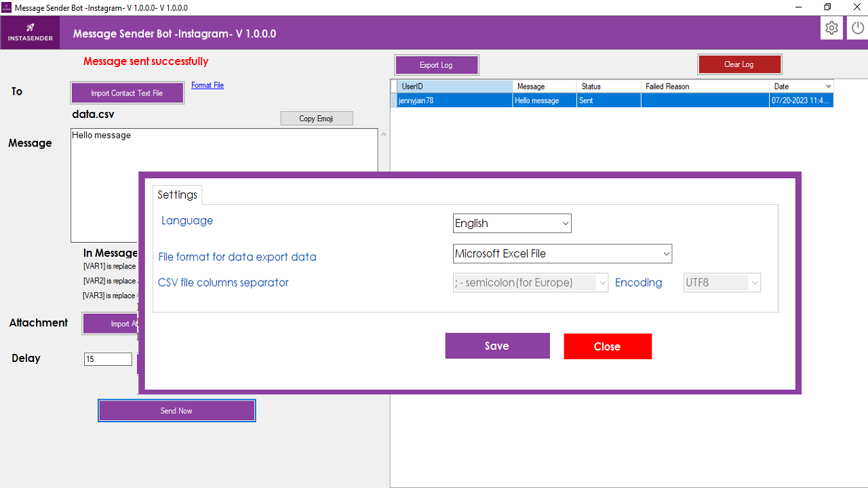Minimize the application window
Image resolution: width=868 pixels, height=488 pixels.
click(798, 7)
